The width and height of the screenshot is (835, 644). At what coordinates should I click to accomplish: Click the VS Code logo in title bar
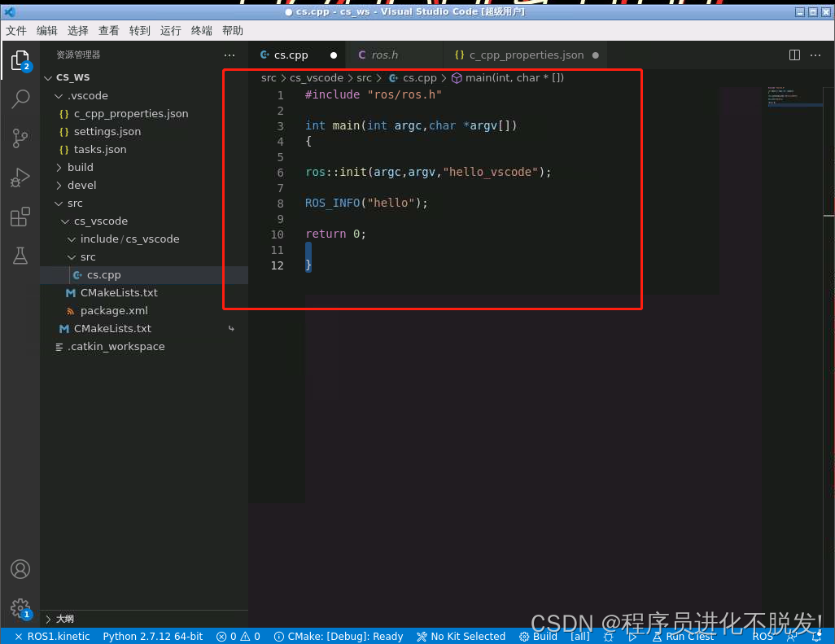point(10,11)
